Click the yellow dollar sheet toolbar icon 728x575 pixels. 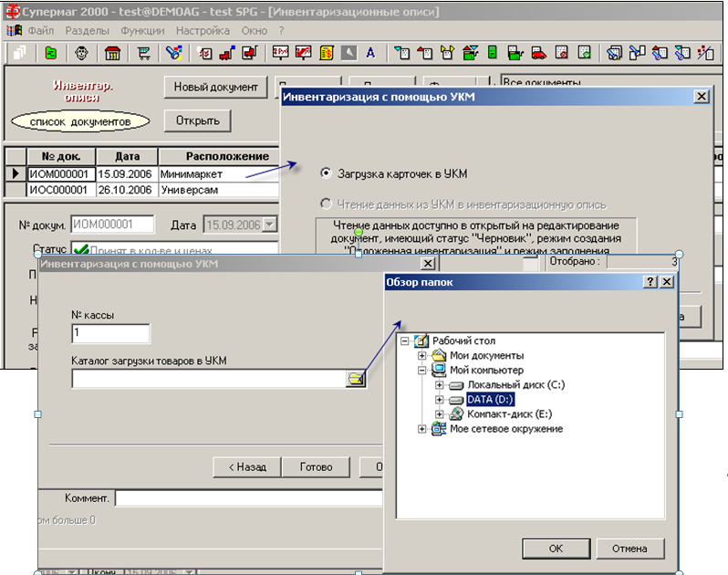click(x=327, y=53)
